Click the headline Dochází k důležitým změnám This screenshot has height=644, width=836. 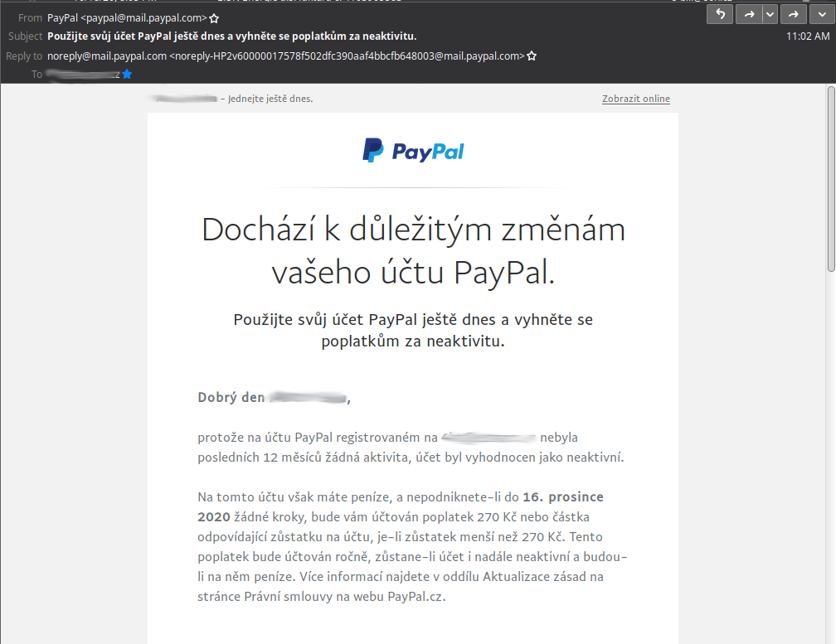point(413,230)
